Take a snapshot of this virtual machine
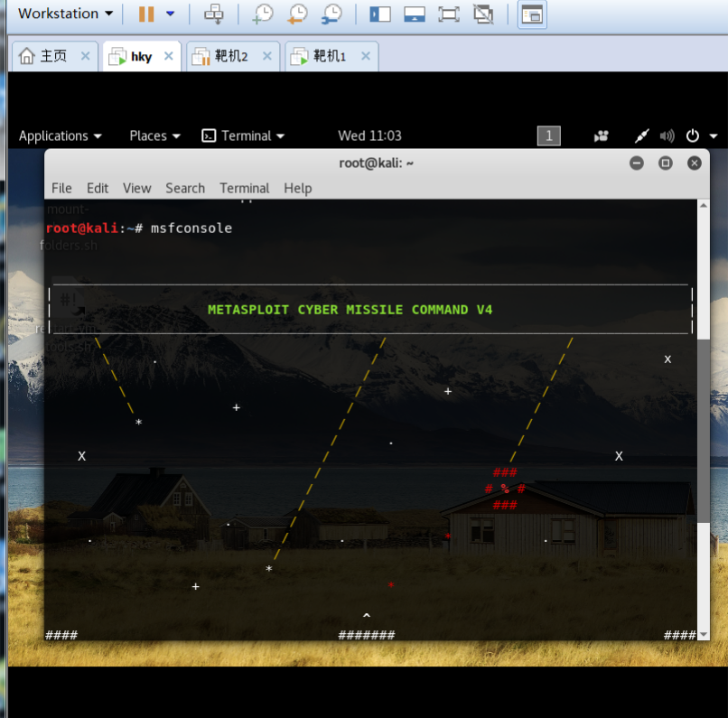Viewport: 728px width, 718px height. click(x=263, y=14)
